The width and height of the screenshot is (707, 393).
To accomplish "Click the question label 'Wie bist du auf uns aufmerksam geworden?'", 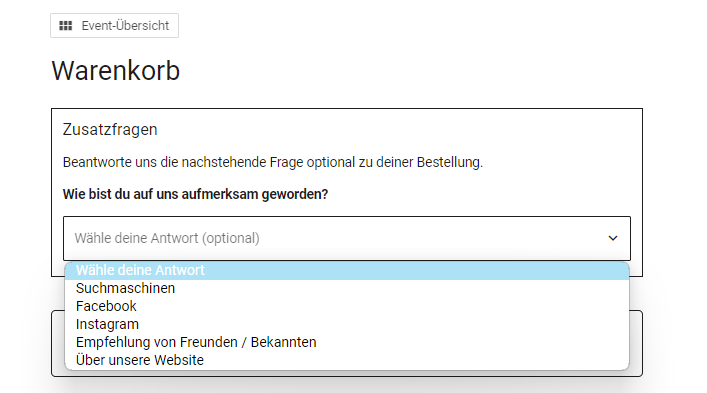I will pyautogui.click(x=195, y=194).
